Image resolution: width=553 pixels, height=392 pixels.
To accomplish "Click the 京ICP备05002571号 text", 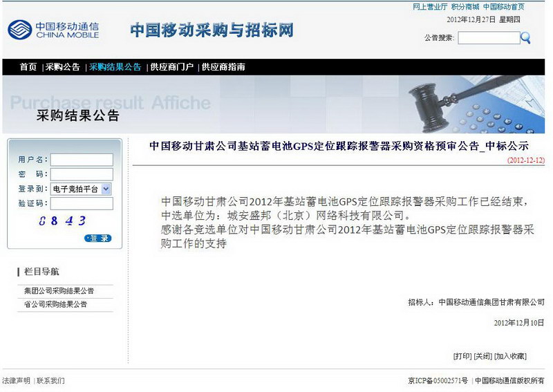I will click(438, 380).
